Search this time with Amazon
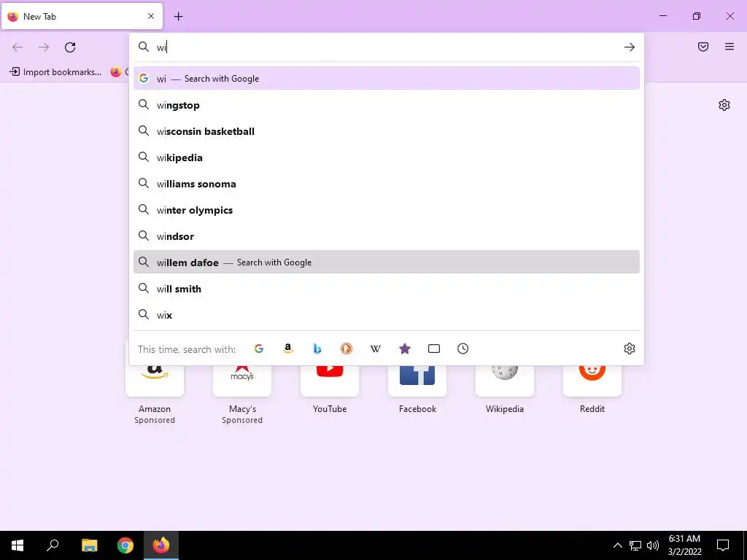This screenshot has width=747, height=560. click(287, 349)
